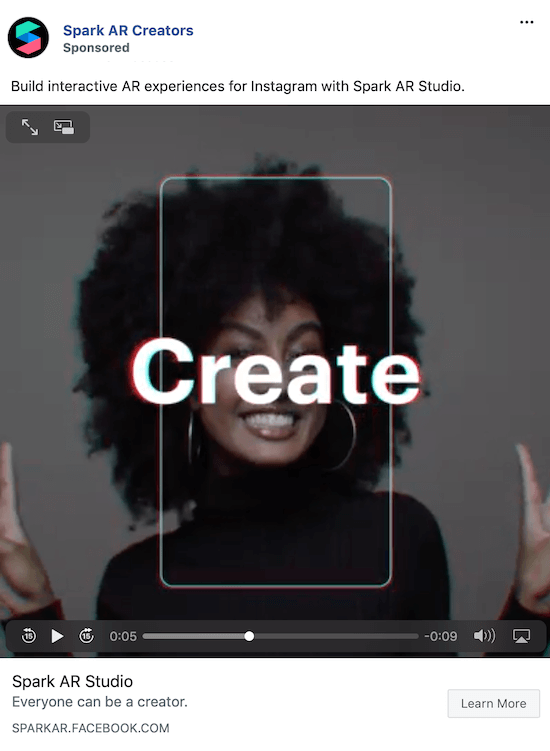Click the Spark AR Studio headline
The height and width of the screenshot is (751, 550).
click(72, 681)
